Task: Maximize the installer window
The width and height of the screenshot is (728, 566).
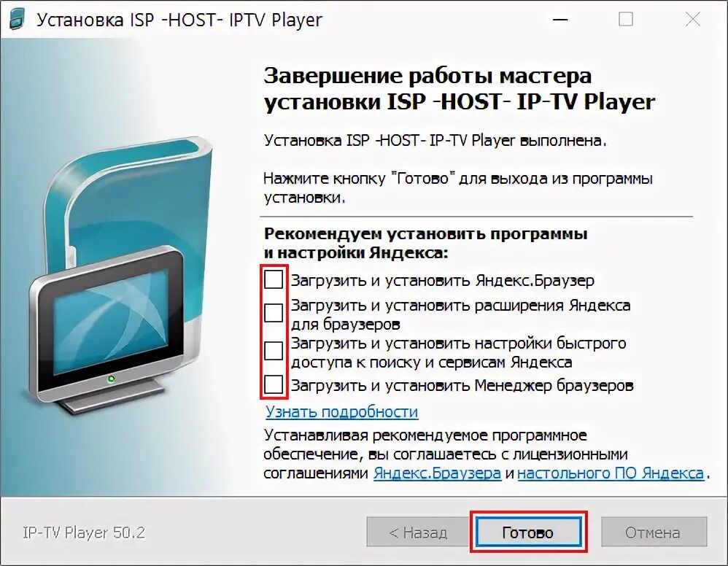Action: coord(626,20)
